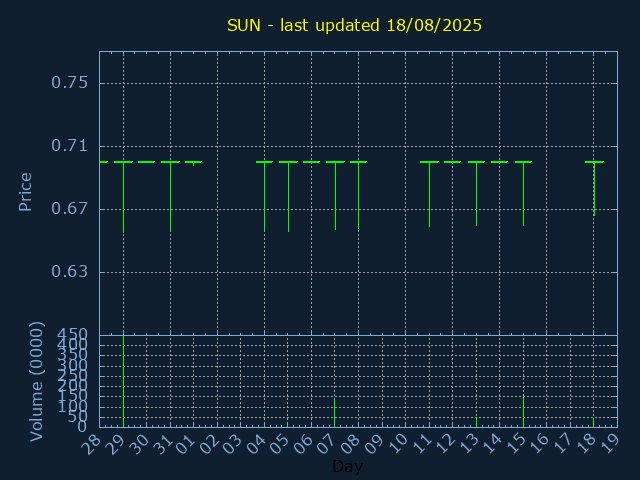Select the 0.71 price tick label
This screenshot has height=480, width=640.
69,146
